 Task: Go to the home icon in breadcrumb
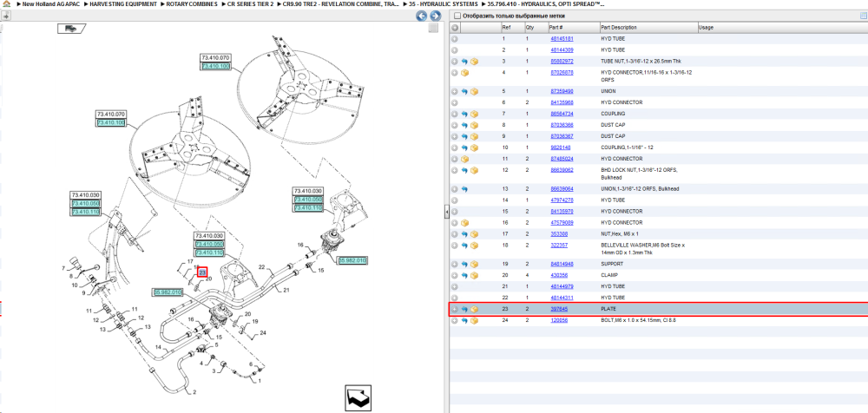pyautogui.click(x=7, y=3)
